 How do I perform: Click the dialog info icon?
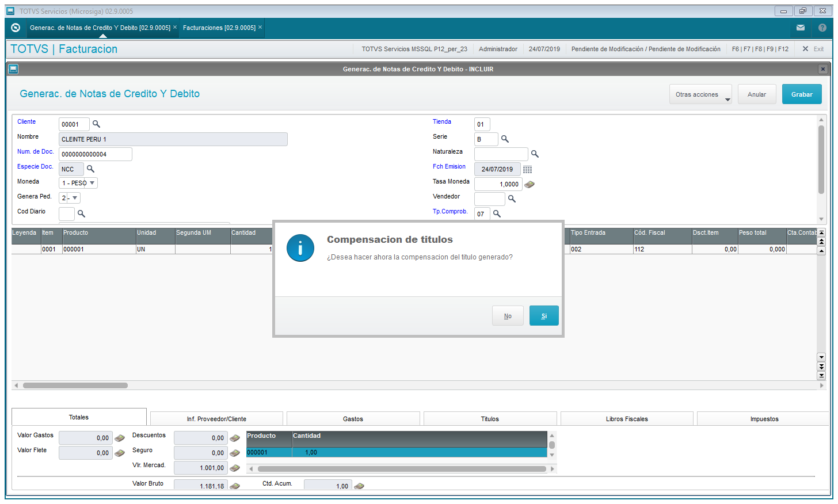[x=300, y=248]
